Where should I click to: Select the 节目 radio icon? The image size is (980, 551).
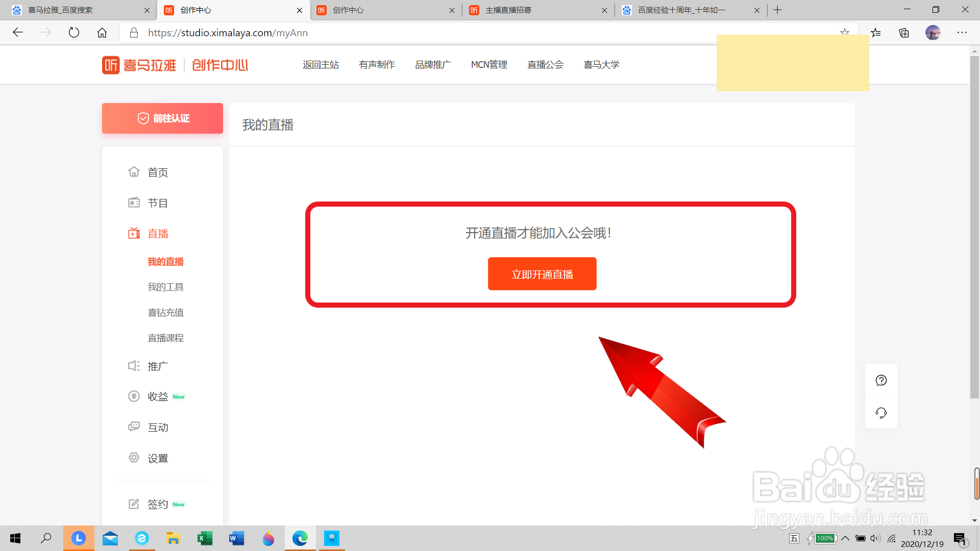point(134,203)
